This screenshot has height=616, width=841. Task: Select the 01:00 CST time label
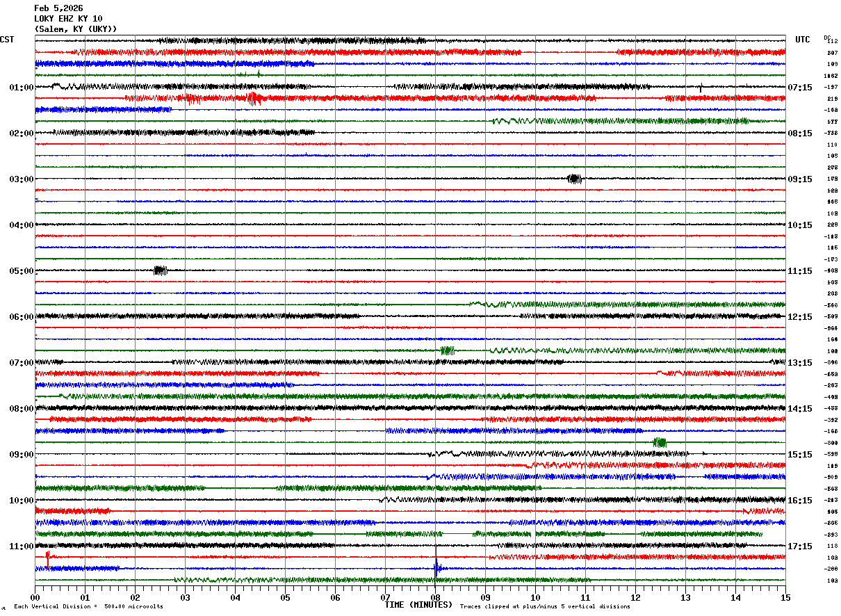[22, 88]
